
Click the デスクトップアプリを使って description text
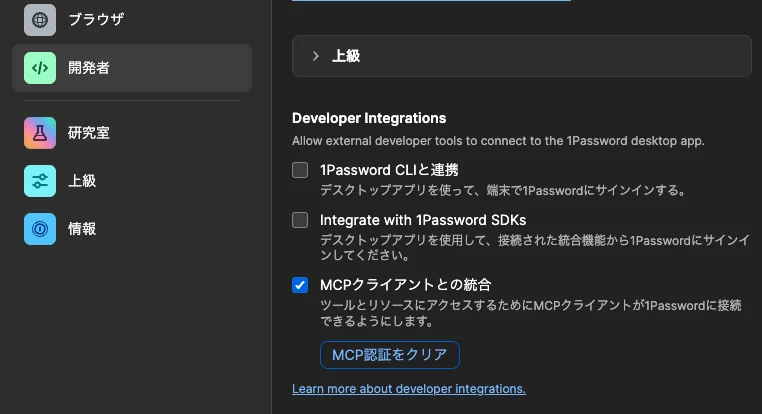(503, 190)
